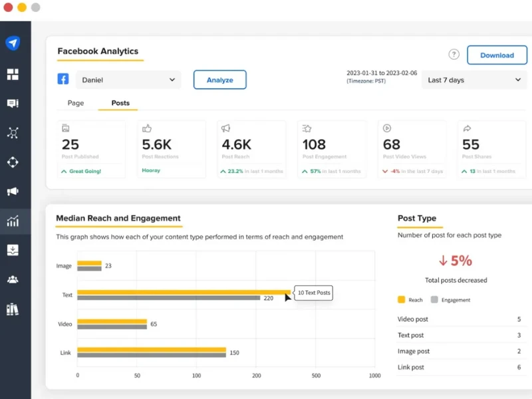Click the 150 value label on Link bar
Image resolution: width=532 pixels, height=399 pixels.
pos(235,353)
